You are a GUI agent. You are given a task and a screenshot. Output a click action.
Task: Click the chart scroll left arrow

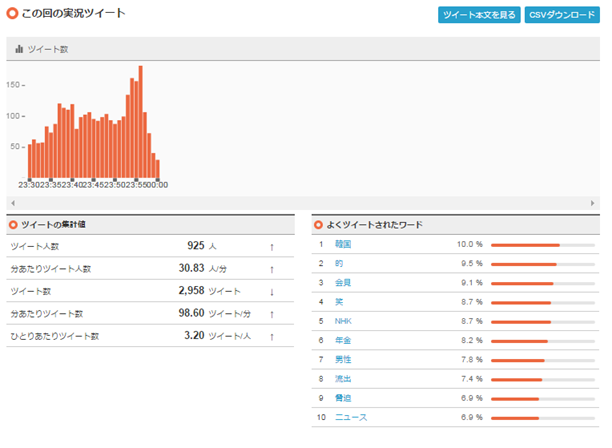click(x=13, y=203)
